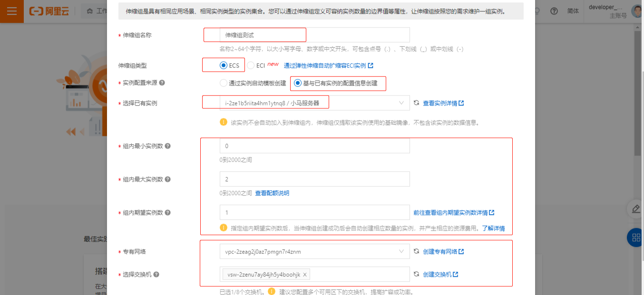The image size is (644, 295).
Task: Show help for instance configuration source
Action: click(x=162, y=83)
